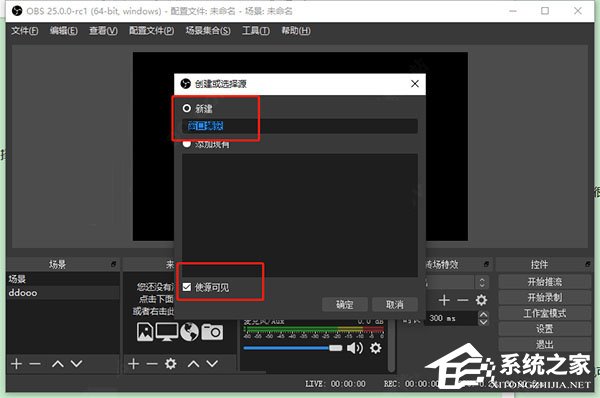Remove a source with the minus icon in the sources panel
Screen dimensions: 600x398
tap(152, 364)
